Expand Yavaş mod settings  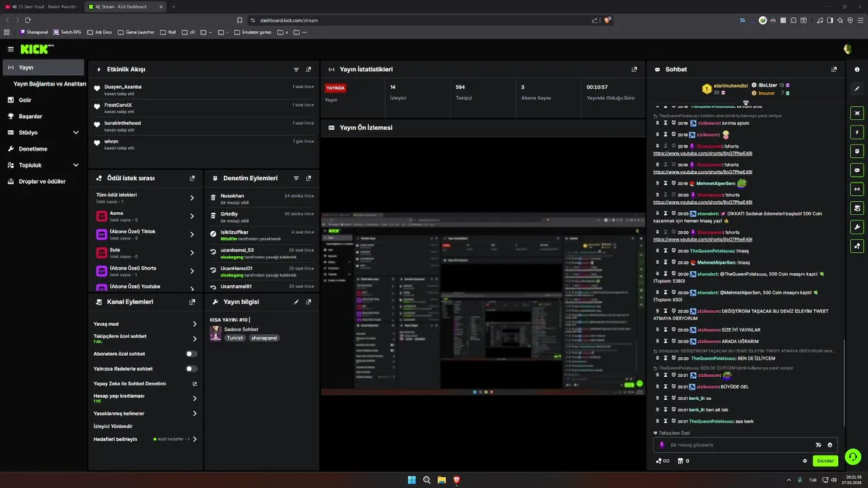coord(195,324)
